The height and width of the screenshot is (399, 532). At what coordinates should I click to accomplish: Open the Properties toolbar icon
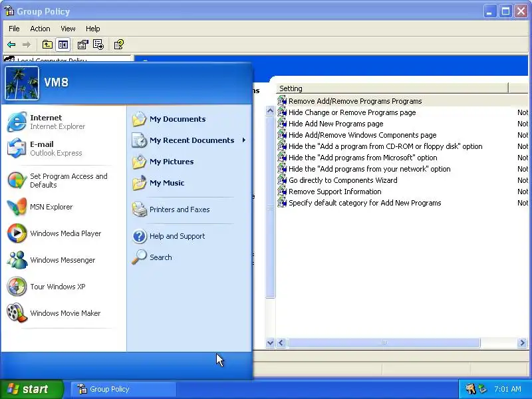pos(82,45)
